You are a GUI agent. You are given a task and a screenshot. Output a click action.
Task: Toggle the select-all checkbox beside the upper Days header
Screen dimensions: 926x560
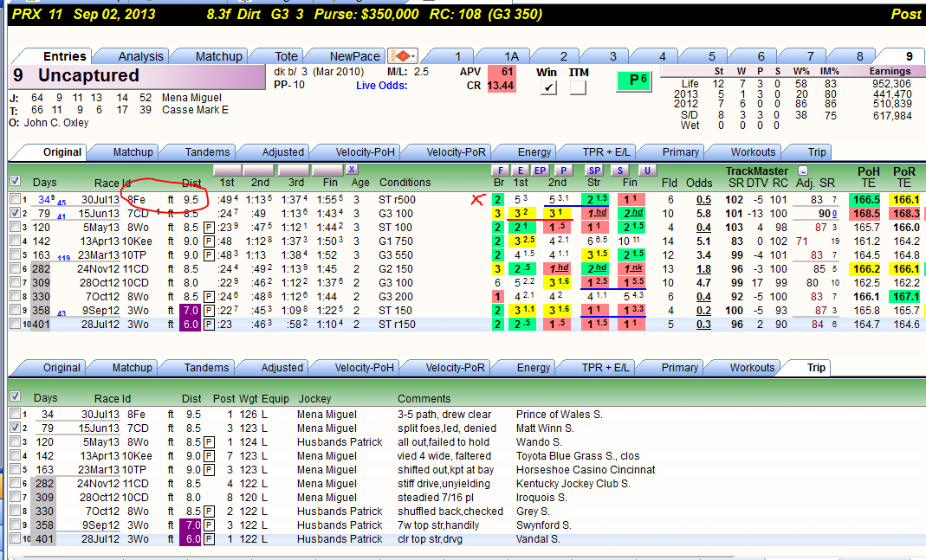coord(16,181)
